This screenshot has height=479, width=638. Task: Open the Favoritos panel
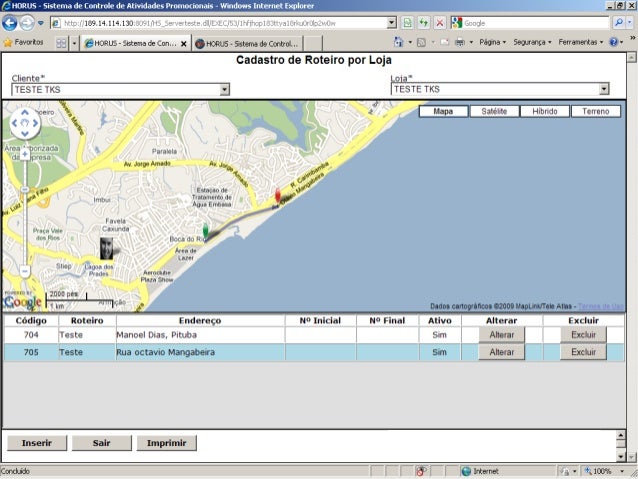pyautogui.click(x=24, y=43)
